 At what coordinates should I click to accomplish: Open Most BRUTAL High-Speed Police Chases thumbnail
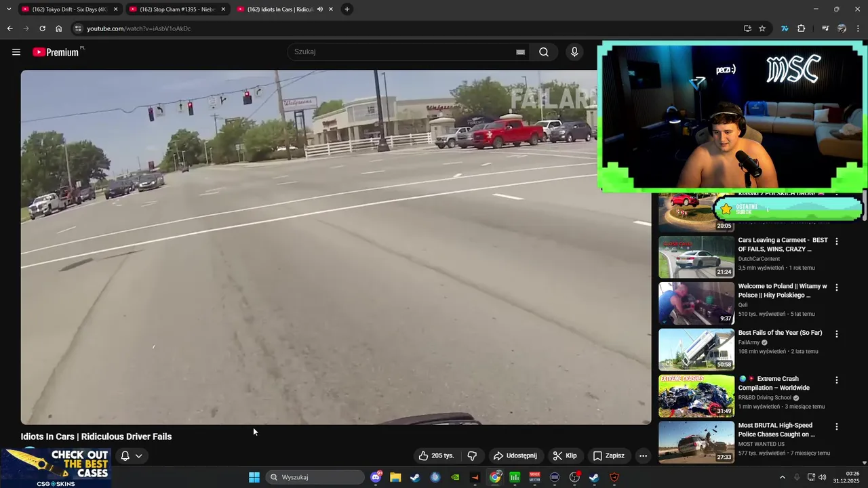point(696,442)
